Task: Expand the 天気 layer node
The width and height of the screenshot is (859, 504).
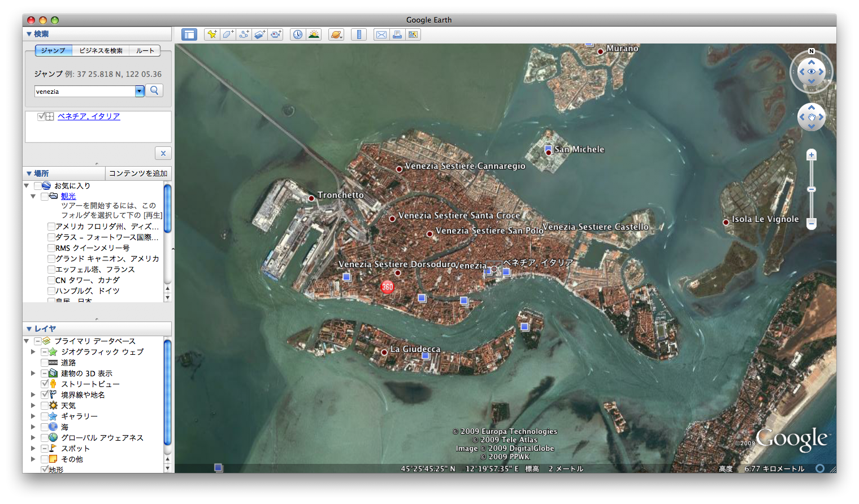Action: click(x=33, y=405)
